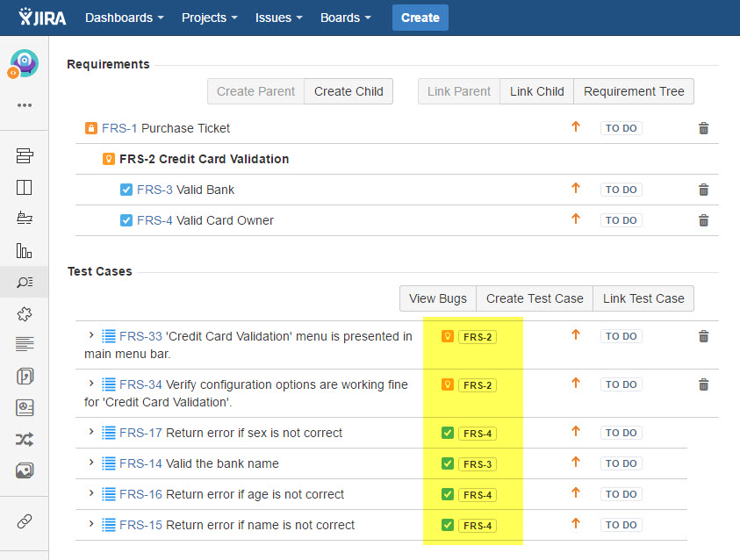Click the puzzle piece add-ons icon
The width and height of the screenshot is (740, 560).
[25, 313]
